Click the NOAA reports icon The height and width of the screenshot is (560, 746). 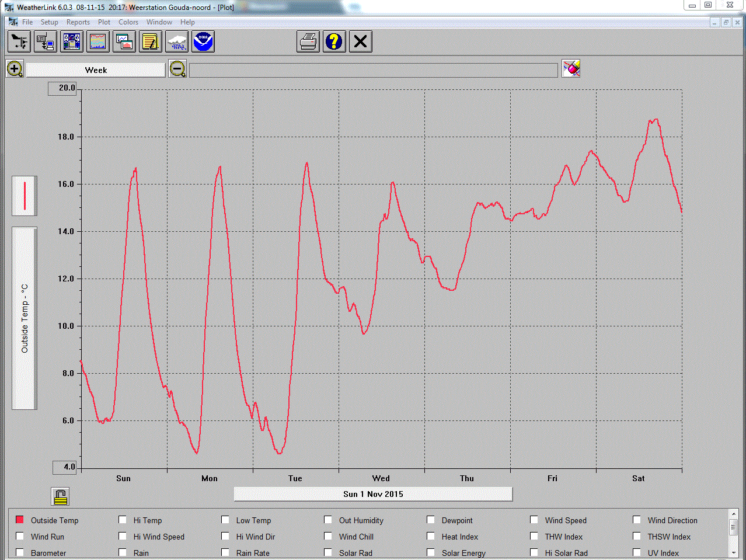click(203, 41)
